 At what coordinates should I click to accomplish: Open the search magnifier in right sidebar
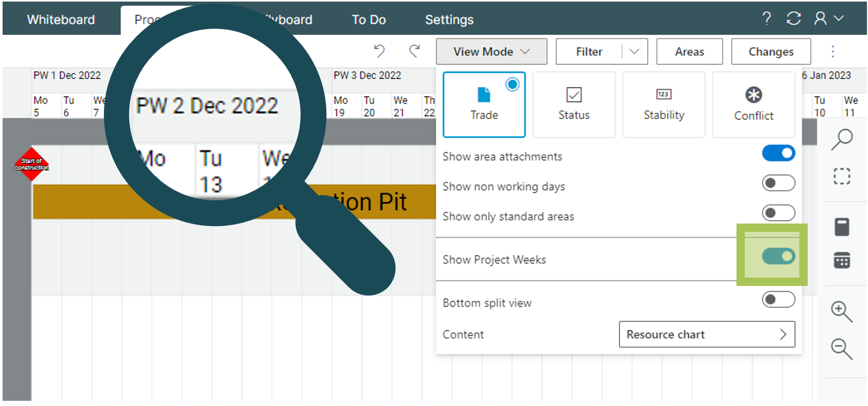841,139
